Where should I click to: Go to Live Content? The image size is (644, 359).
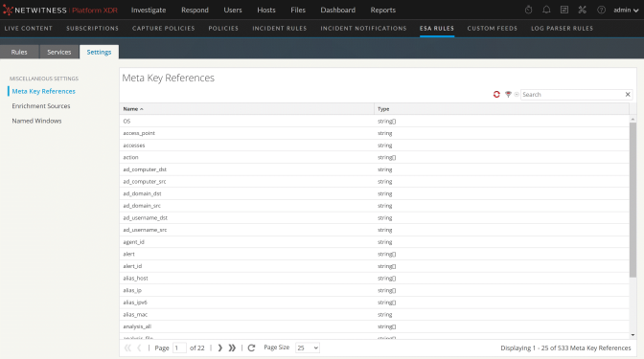click(x=29, y=29)
